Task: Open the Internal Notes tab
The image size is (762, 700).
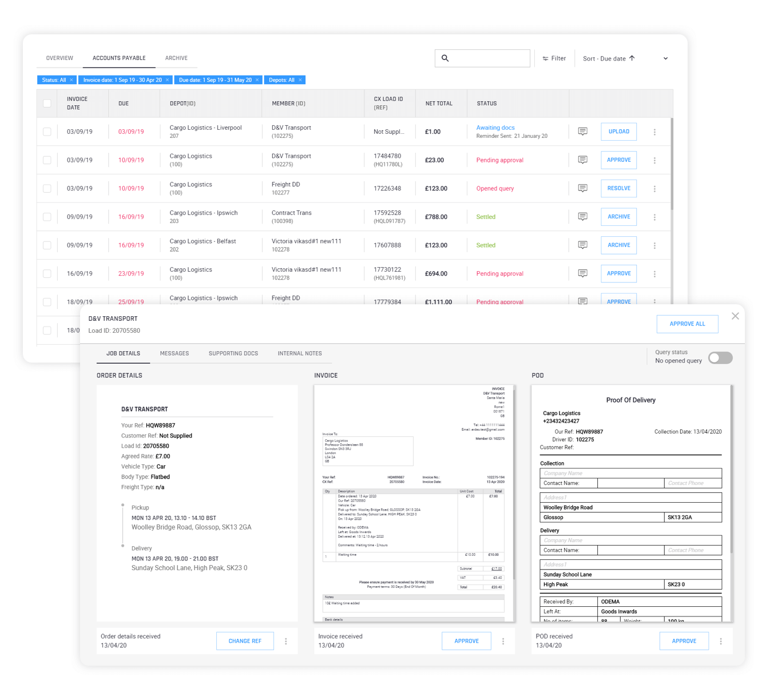Action: pyautogui.click(x=300, y=353)
